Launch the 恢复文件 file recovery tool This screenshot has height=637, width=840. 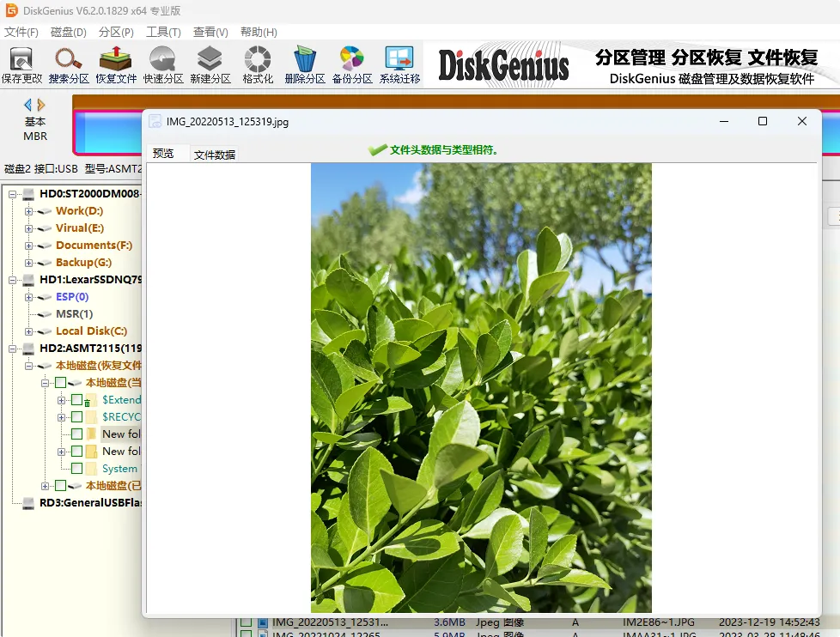(x=116, y=65)
